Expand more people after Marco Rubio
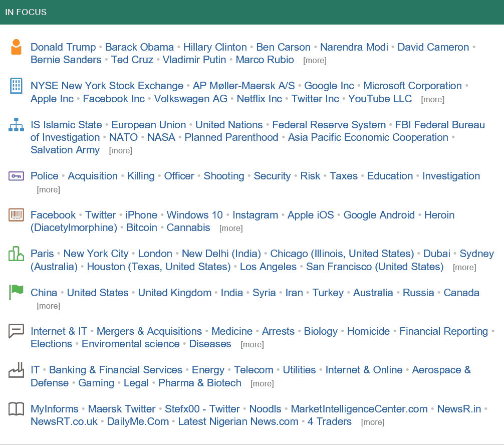The width and height of the screenshot is (504, 445). click(x=315, y=61)
